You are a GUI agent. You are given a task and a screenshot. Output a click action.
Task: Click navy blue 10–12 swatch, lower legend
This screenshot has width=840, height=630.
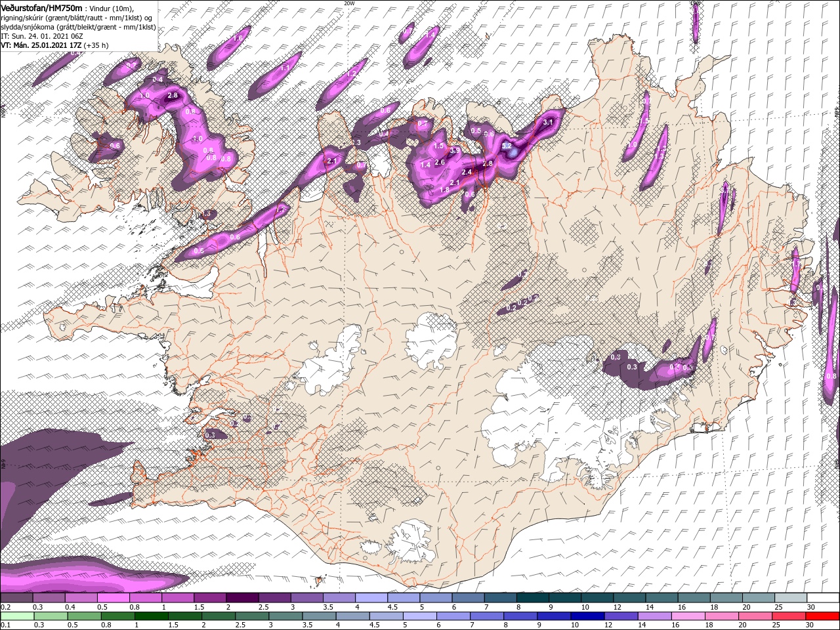[589, 616]
